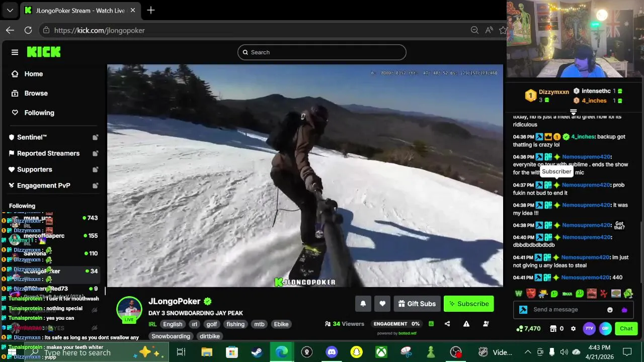This screenshot has width=644, height=362.
Task: Click external-link icon beside Supporters
Action: click(x=95, y=169)
